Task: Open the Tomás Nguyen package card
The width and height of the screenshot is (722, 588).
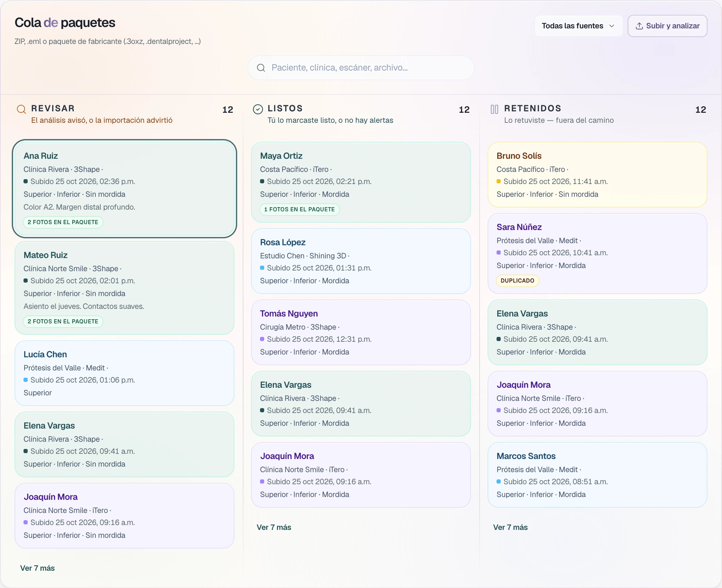Action: [361, 332]
